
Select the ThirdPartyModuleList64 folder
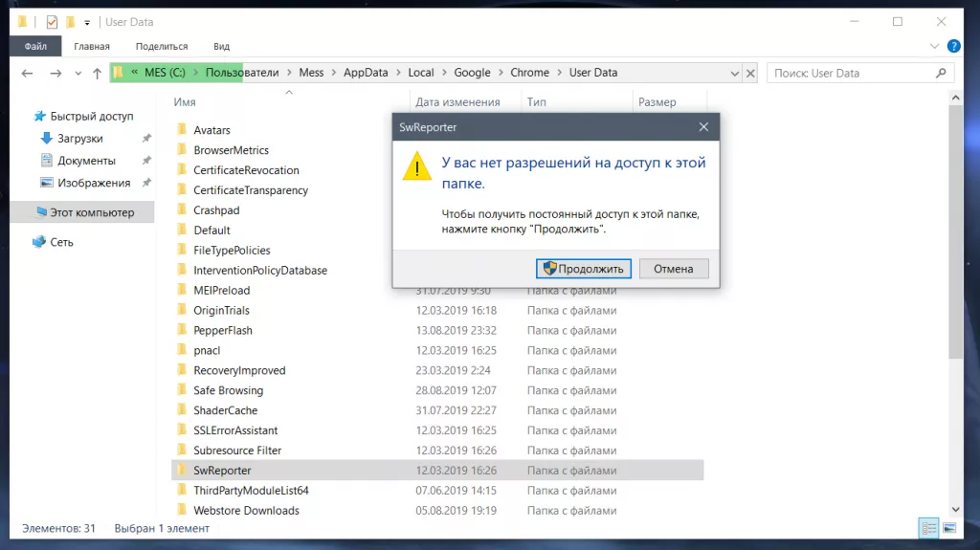point(252,490)
